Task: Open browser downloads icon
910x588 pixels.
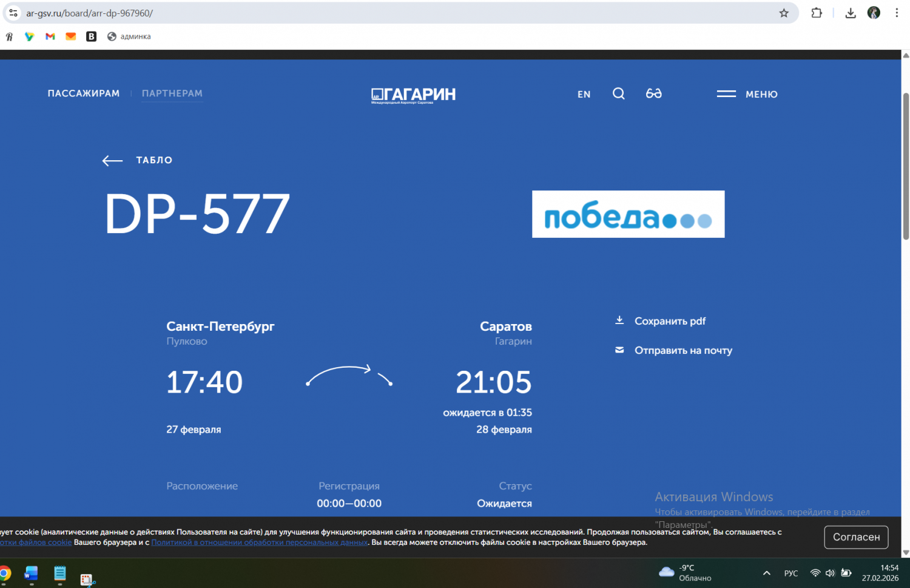Action: pyautogui.click(x=851, y=13)
